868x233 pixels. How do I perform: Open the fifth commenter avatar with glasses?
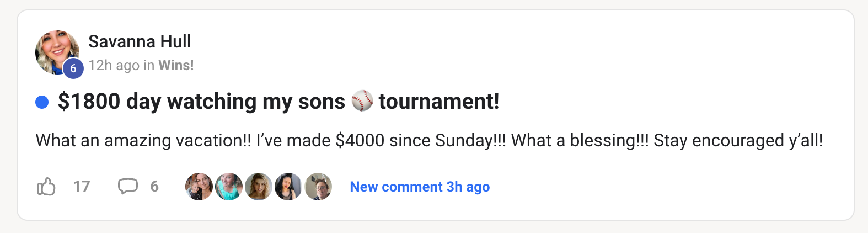[318, 187]
